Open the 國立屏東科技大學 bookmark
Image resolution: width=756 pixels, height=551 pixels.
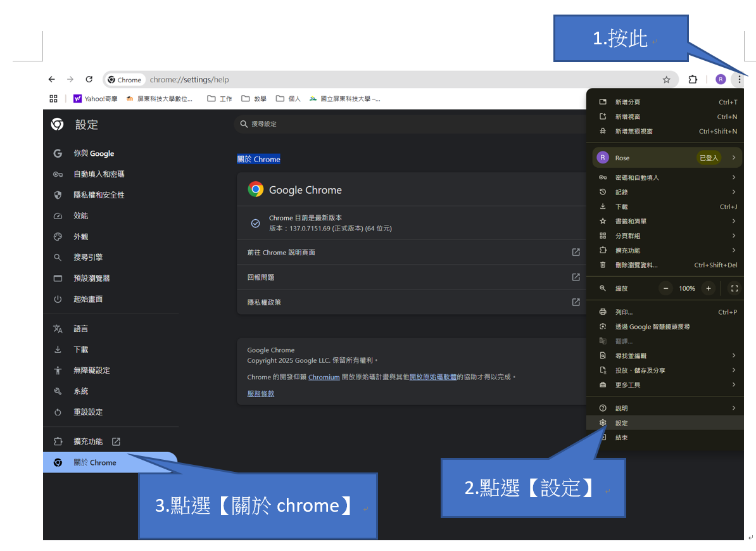[344, 99]
